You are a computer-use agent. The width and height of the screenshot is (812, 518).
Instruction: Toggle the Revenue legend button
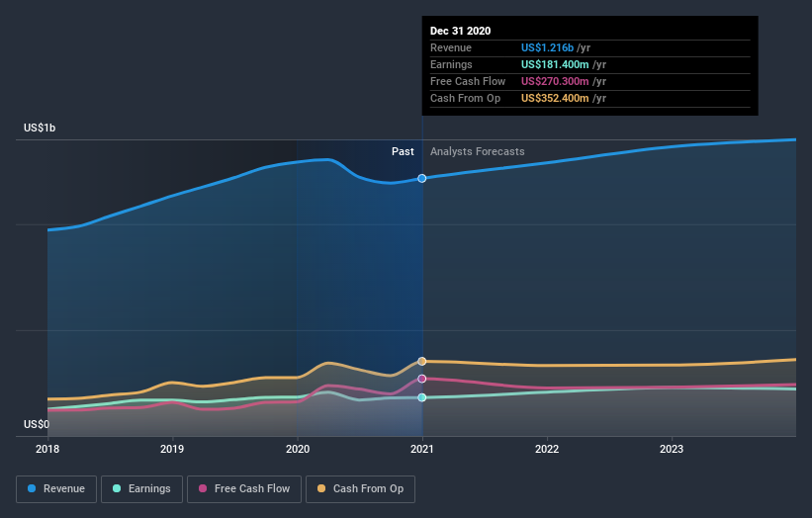(x=56, y=489)
